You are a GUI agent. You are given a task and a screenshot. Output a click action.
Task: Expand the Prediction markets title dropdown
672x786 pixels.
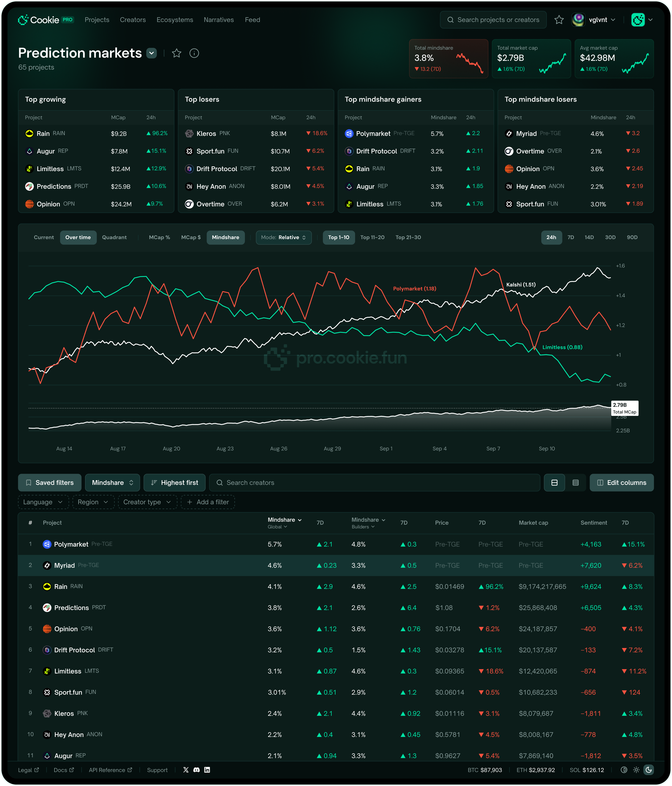[x=152, y=53]
